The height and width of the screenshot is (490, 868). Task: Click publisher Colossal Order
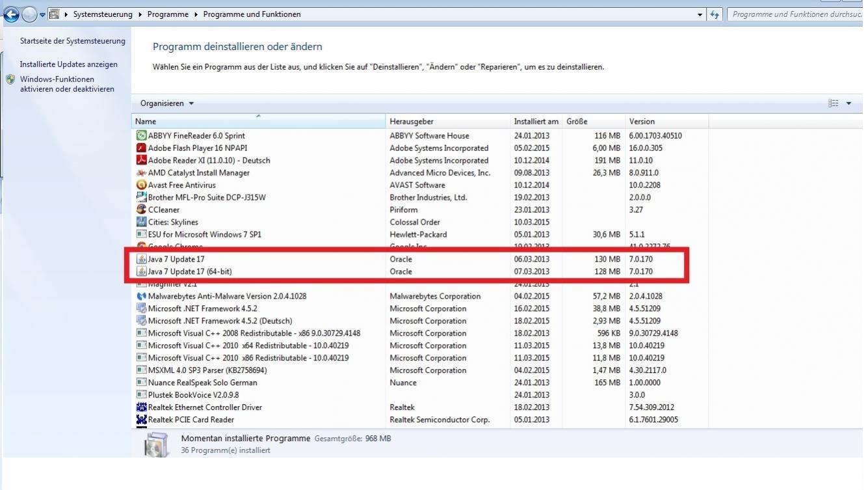point(415,222)
